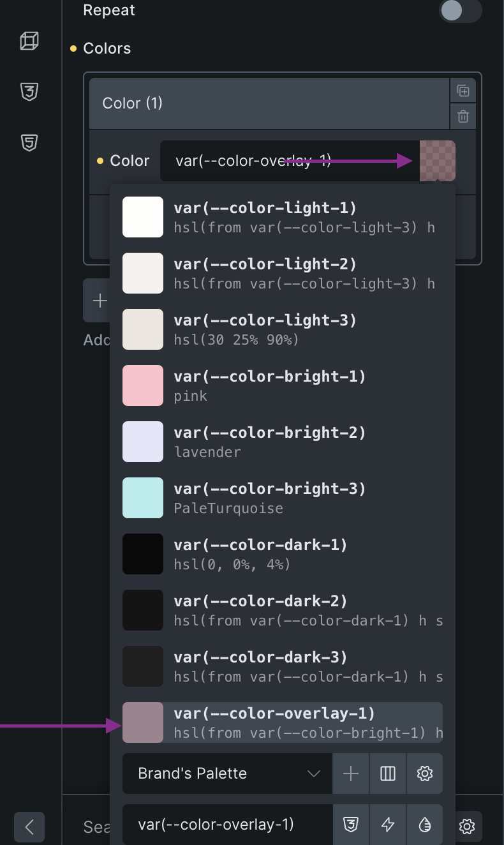Open palette settings gear
504x845 pixels.
[x=425, y=774]
